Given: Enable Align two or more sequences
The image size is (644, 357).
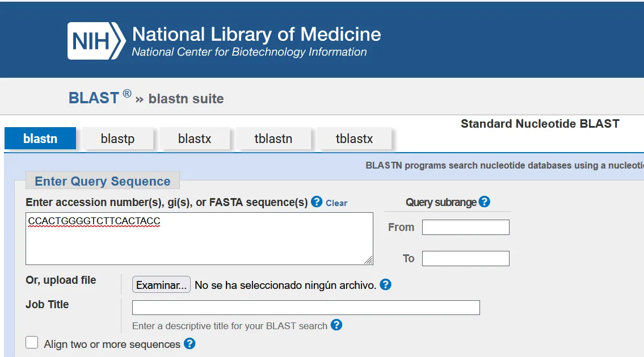Looking at the screenshot, I should (32, 343).
